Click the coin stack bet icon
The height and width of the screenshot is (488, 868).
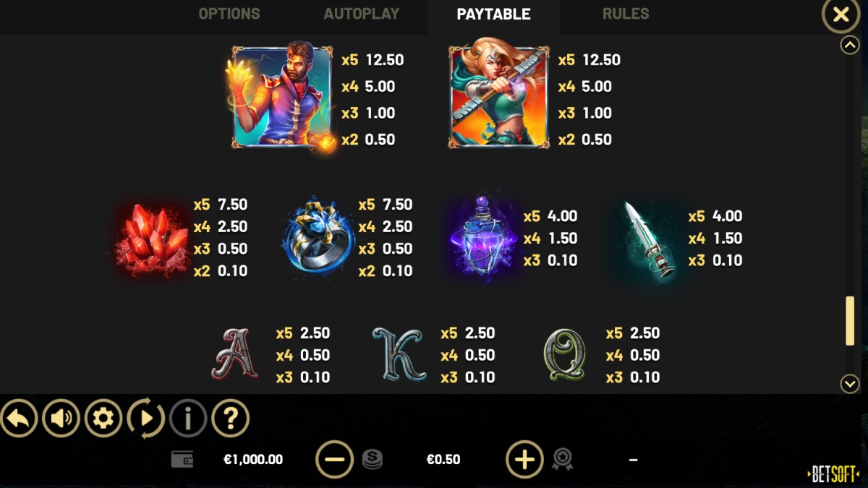click(x=373, y=460)
